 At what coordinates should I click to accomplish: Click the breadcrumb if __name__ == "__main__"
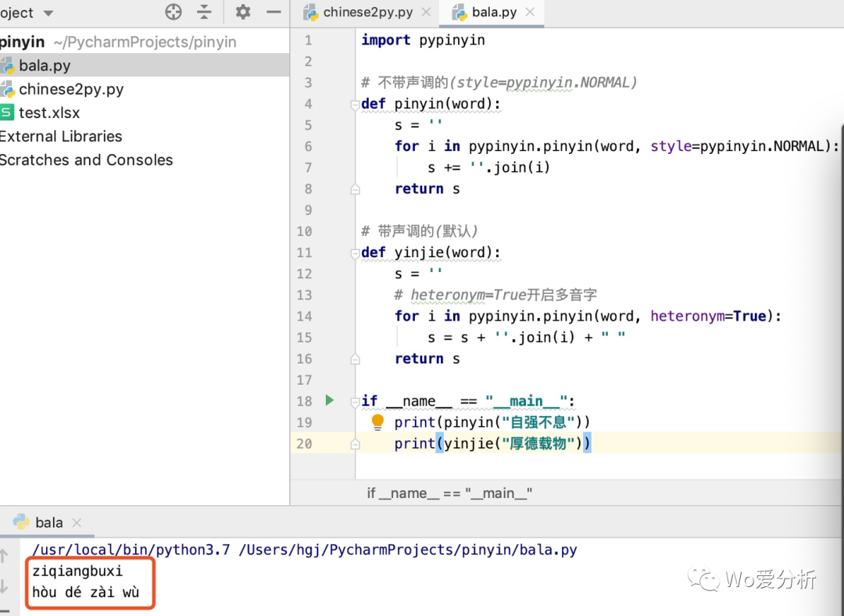click(x=449, y=493)
